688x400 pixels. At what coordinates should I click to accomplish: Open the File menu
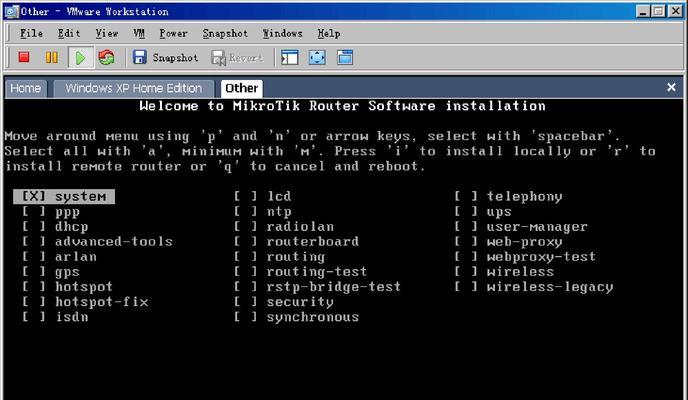(x=32, y=33)
